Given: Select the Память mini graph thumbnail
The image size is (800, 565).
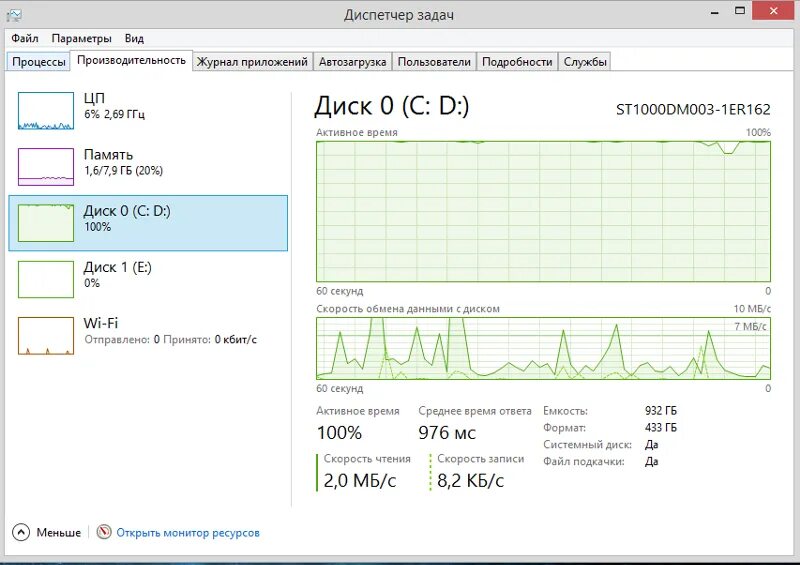Looking at the screenshot, I should [x=46, y=167].
